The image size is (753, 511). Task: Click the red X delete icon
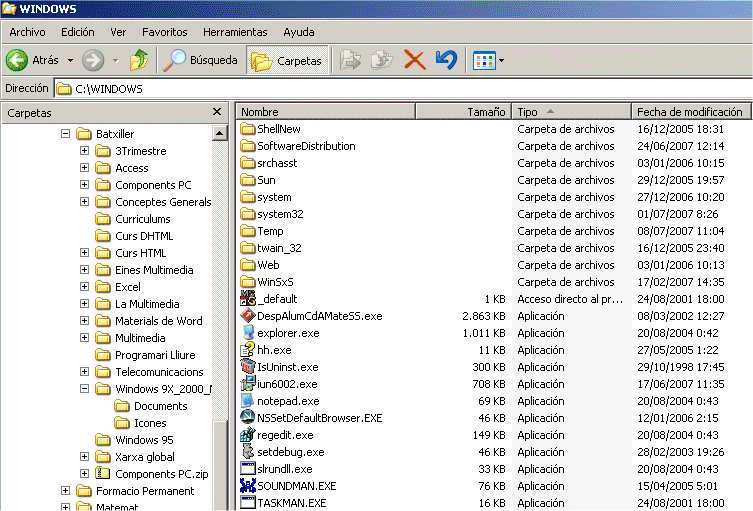(414, 60)
